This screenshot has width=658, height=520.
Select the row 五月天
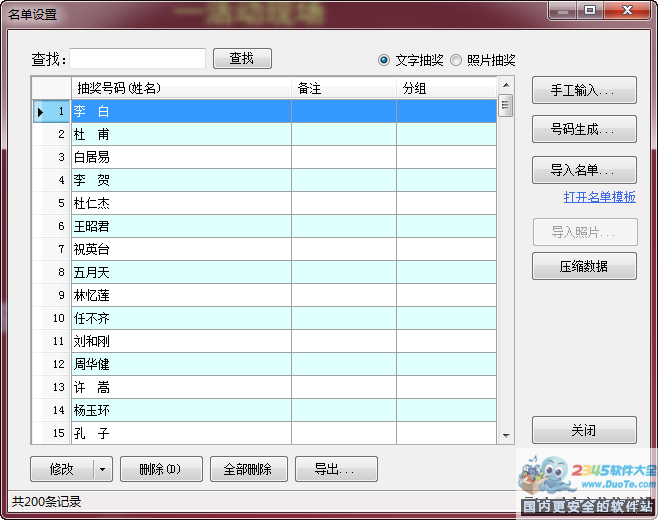tap(264, 272)
